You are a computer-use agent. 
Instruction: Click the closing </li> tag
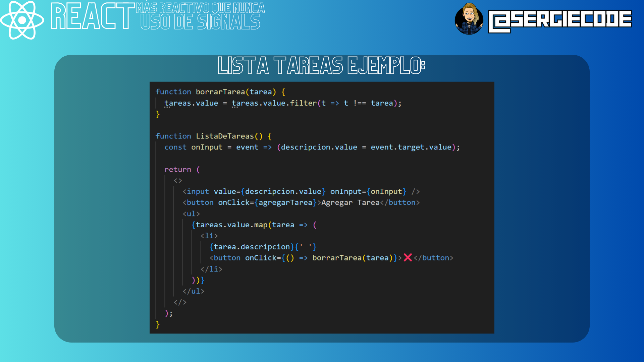[x=211, y=269]
